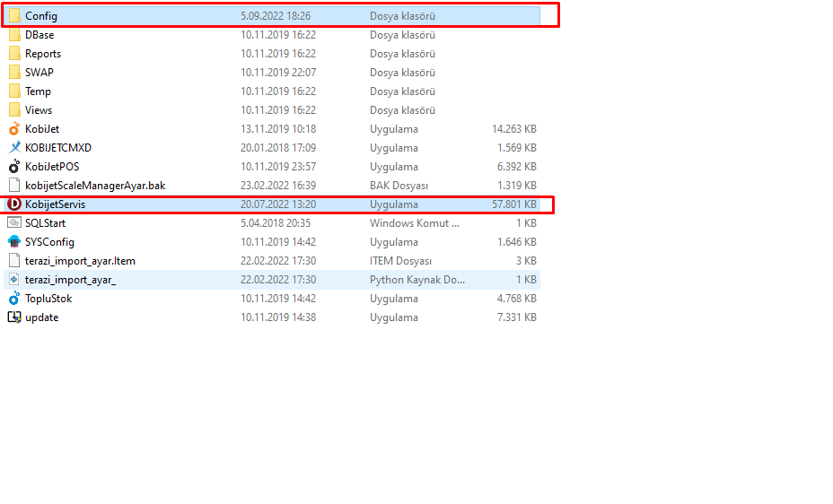
Task: Select the KOBIJETCMXD file name
Action: point(58,148)
